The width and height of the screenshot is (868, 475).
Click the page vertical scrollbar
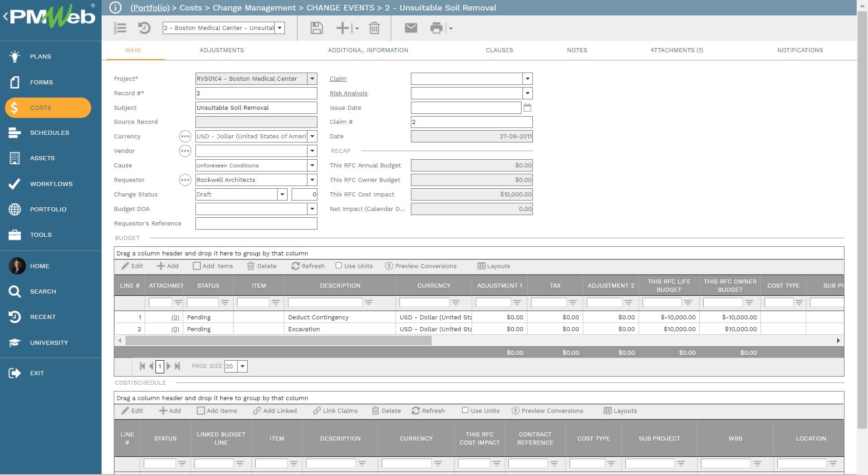[x=862, y=220]
